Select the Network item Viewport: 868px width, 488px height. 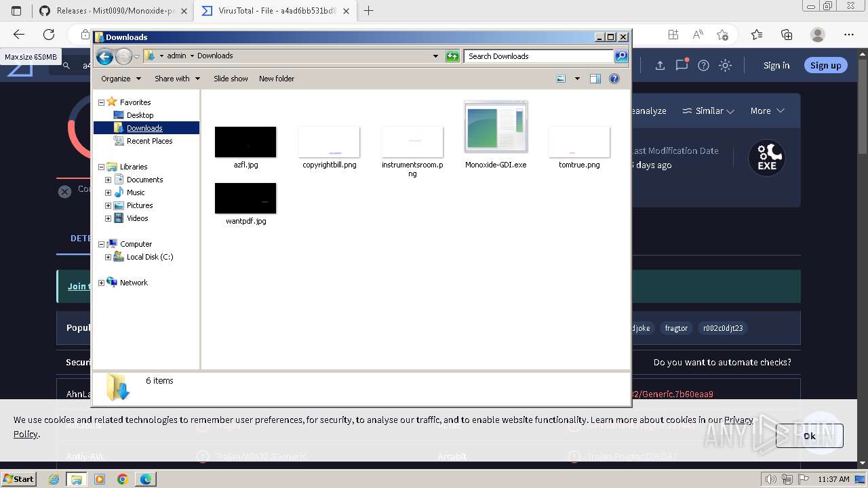pyautogui.click(x=133, y=283)
